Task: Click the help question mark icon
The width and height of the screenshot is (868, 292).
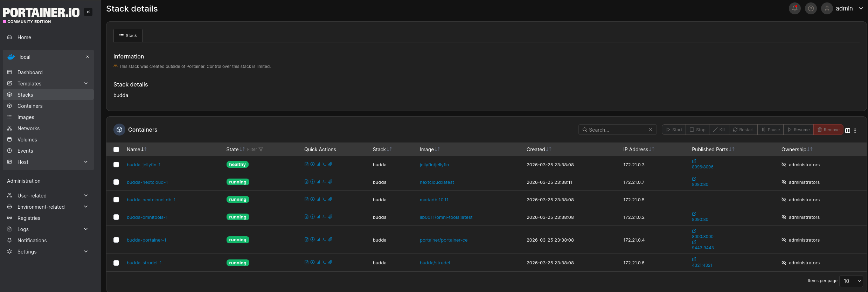Action: pos(811,8)
